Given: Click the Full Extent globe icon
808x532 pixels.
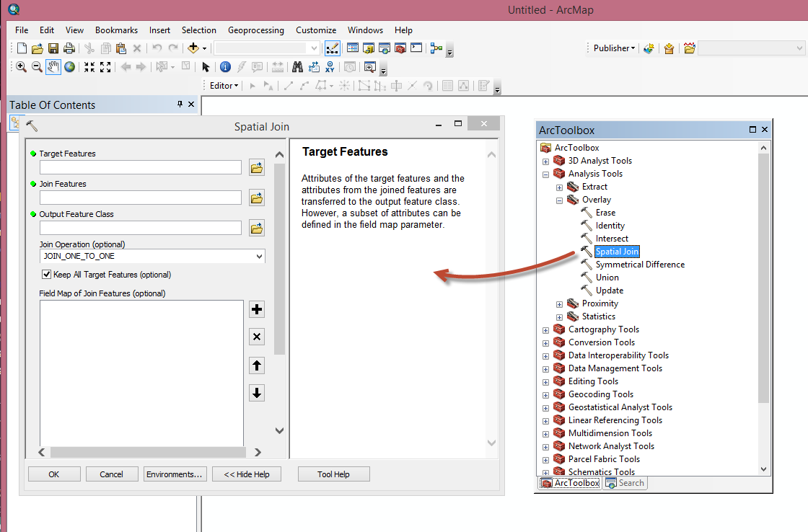Looking at the screenshot, I should [69, 67].
